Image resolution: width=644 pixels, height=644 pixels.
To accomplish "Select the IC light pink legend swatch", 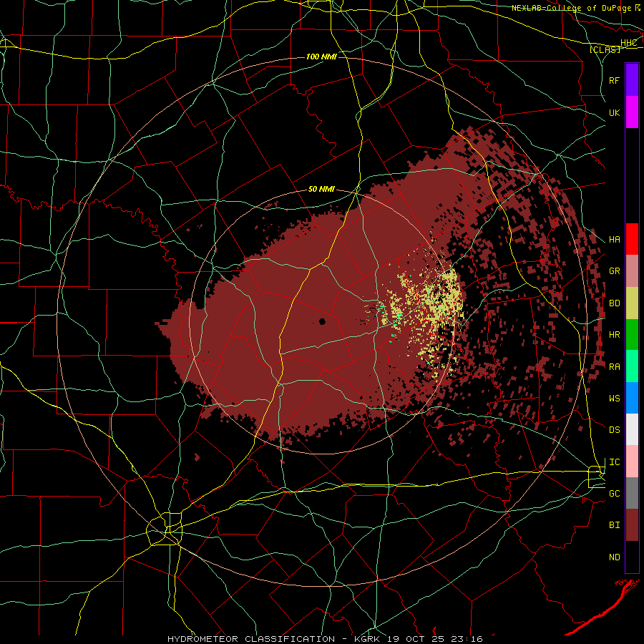I will (x=632, y=462).
